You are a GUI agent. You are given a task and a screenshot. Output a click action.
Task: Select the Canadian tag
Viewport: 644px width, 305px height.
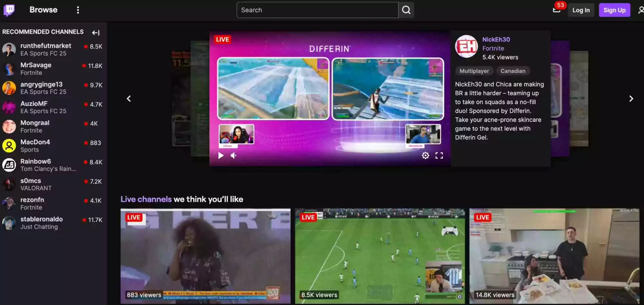[513, 71]
